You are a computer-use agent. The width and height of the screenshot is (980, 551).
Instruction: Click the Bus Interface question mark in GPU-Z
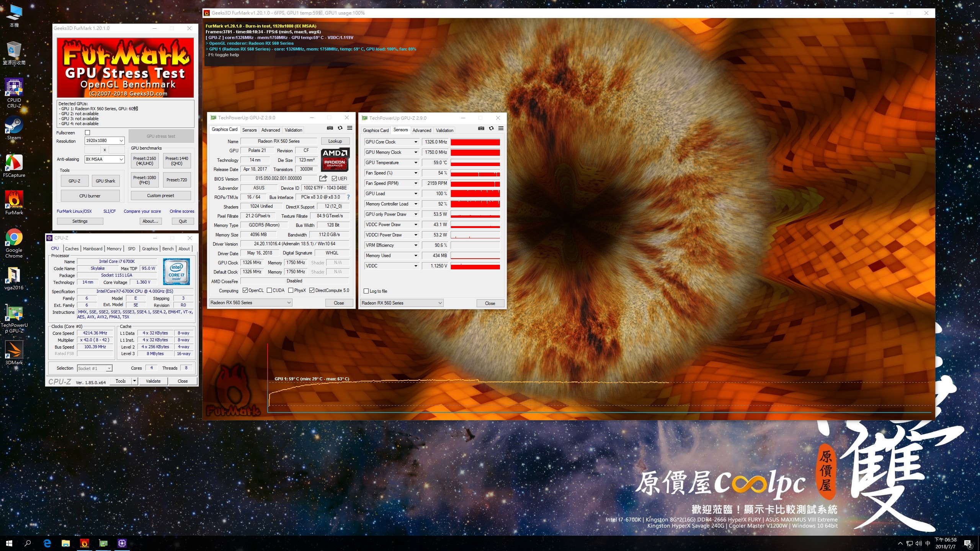click(x=348, y=197)
